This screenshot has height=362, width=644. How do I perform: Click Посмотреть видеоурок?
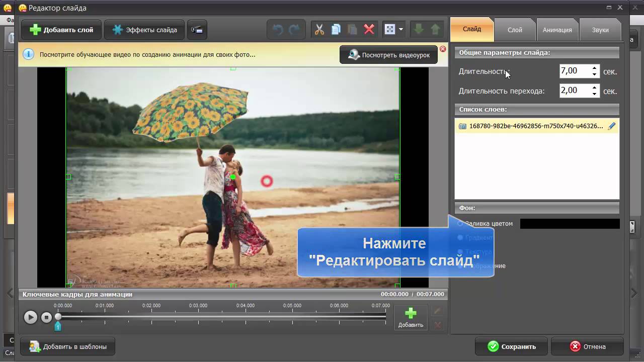tap(388, 55)
